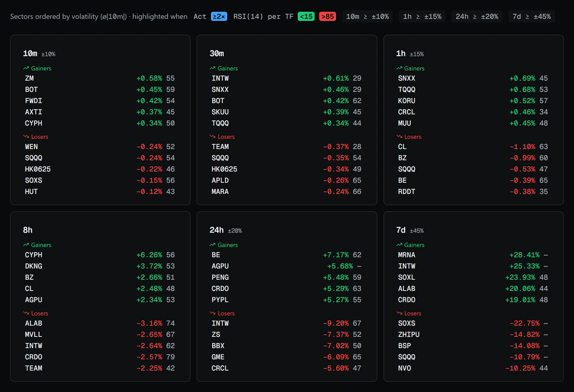This screenshot has width=574, height=392.
Task: Select the 1h ≥ ±15% threshold chip
Action: (x=422, y=17)
